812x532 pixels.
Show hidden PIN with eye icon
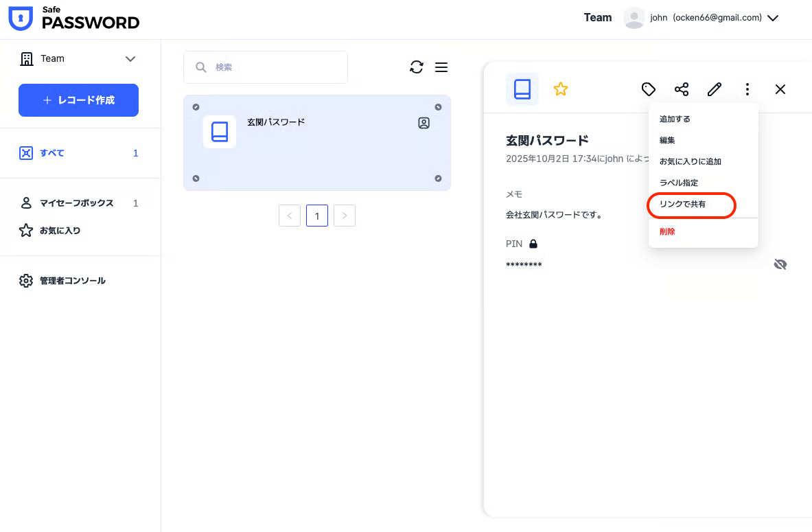coord(780,264)
